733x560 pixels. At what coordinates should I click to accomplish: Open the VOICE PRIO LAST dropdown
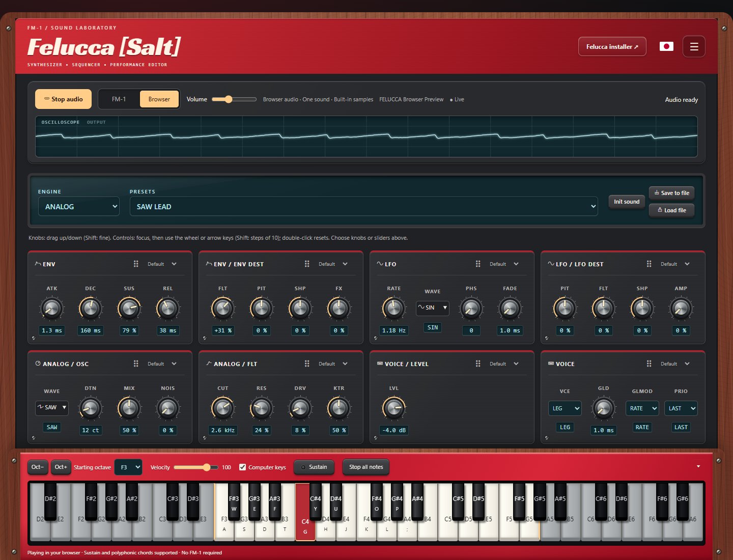point(681,408)
